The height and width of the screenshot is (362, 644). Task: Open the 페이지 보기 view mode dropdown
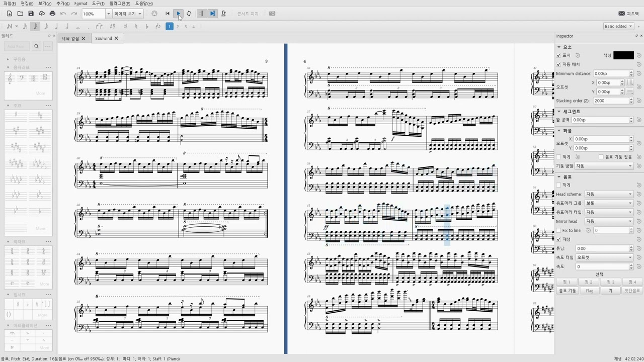128,14
